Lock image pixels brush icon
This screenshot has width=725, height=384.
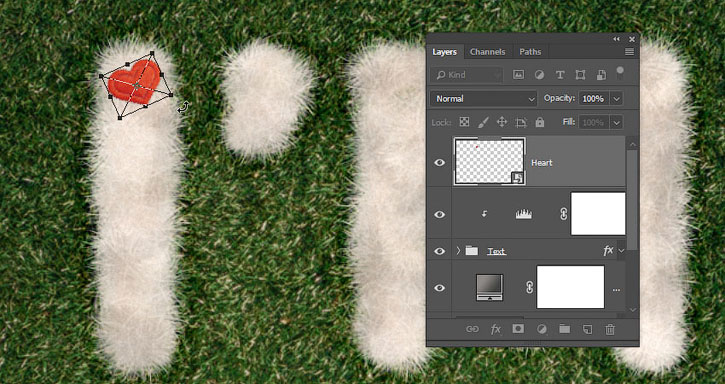[x=483, y=122]
